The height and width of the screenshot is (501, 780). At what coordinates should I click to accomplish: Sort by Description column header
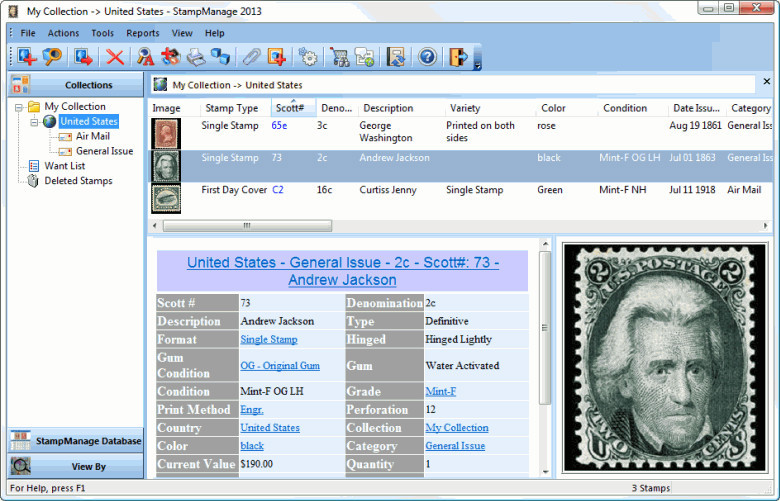pyautogui.click(x=401, y=108)
